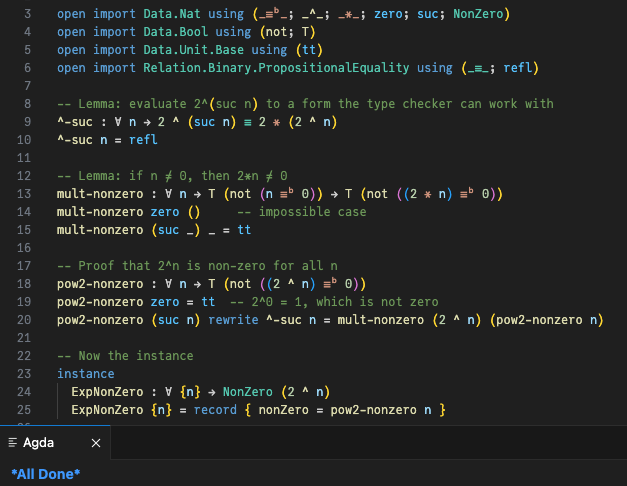Click 'mult-nonzero' on signature line 13
Screen dimensions: 627x486
click(100, 194)
